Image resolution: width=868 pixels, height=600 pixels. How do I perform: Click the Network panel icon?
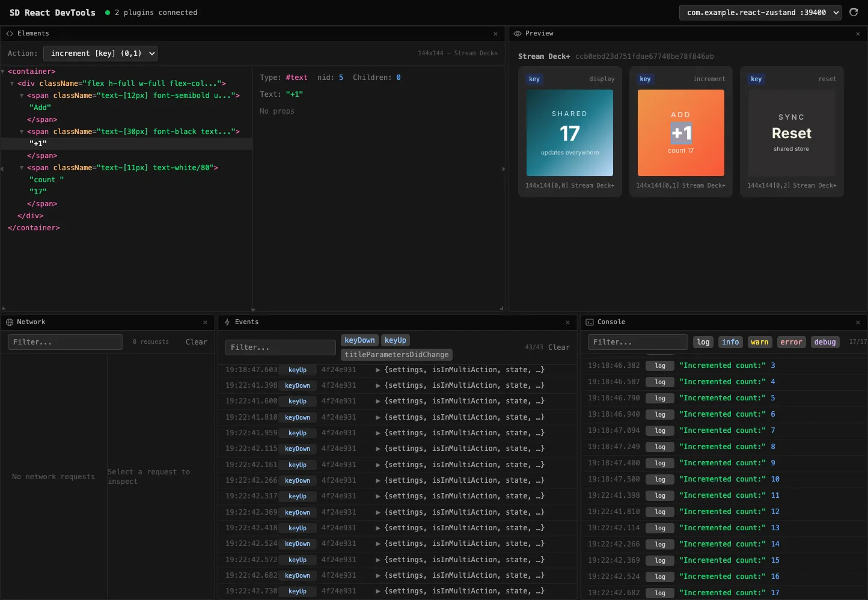(8, 322)
